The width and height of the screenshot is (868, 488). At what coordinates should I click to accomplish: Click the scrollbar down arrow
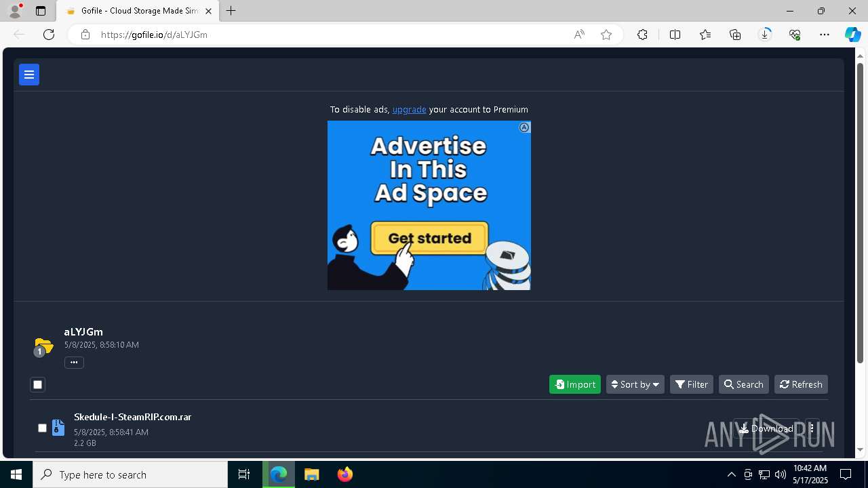point(861,449)
